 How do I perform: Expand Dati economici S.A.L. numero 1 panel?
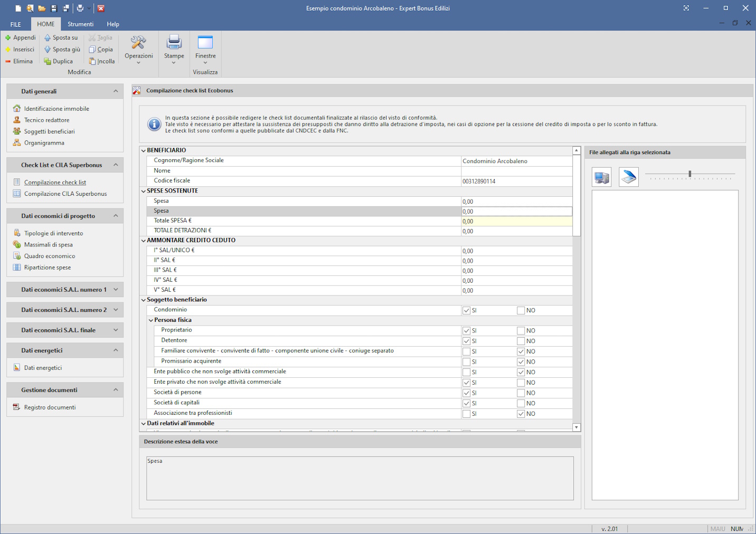(x=116, y=290)
